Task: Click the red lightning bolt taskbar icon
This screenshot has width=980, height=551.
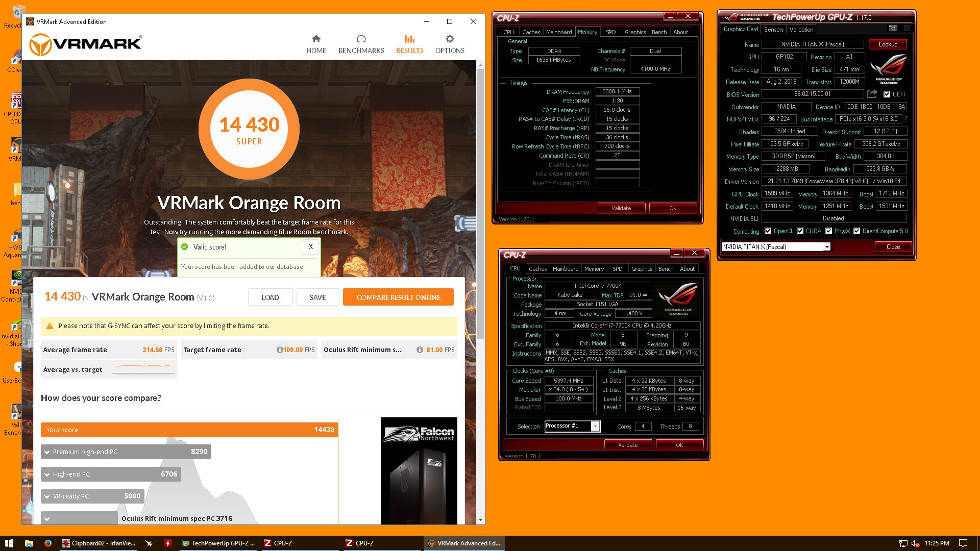Action: point(167,543)
